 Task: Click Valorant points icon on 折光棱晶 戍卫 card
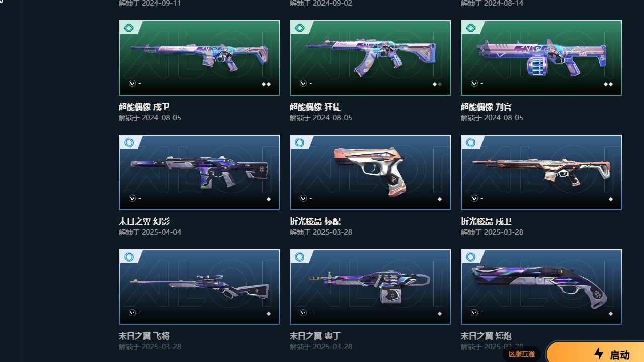pos(474,198)
